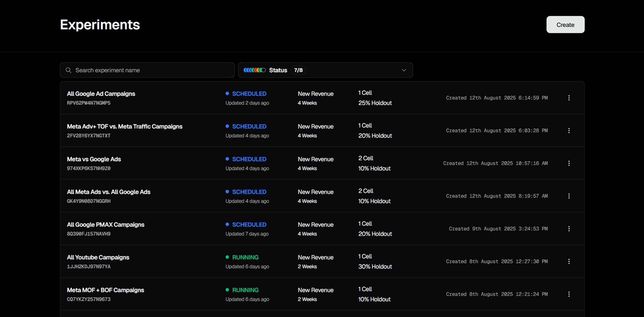The width and height of the screenshot is (644, 317).
Task: Click 'Created 12th August 2025 6:14:59 PM'
Action: pos(497,98)
